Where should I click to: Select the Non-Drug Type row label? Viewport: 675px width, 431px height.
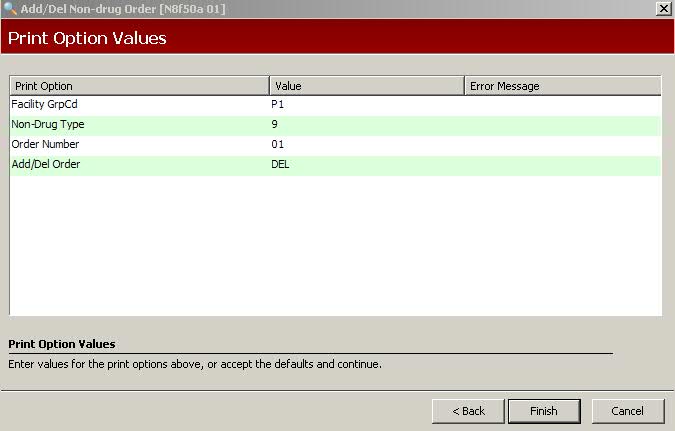[48, 124]
